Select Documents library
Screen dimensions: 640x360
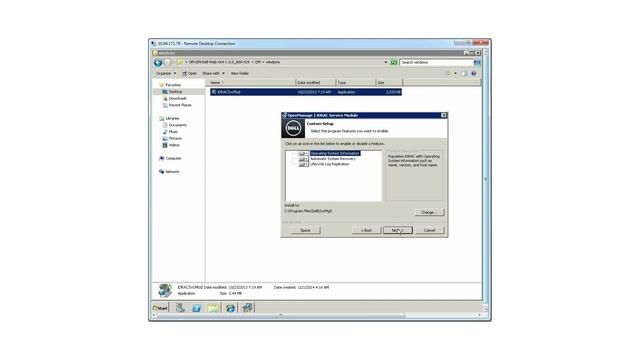pos(175,125)
